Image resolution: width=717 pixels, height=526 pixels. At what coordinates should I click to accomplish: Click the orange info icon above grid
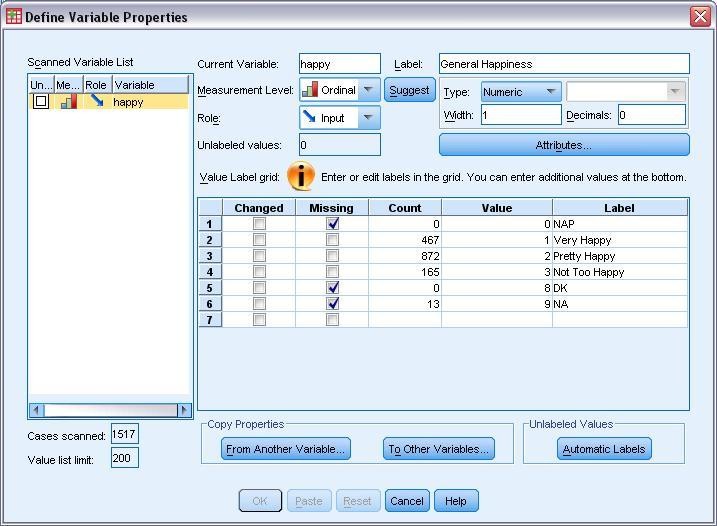tap(301, 177)
